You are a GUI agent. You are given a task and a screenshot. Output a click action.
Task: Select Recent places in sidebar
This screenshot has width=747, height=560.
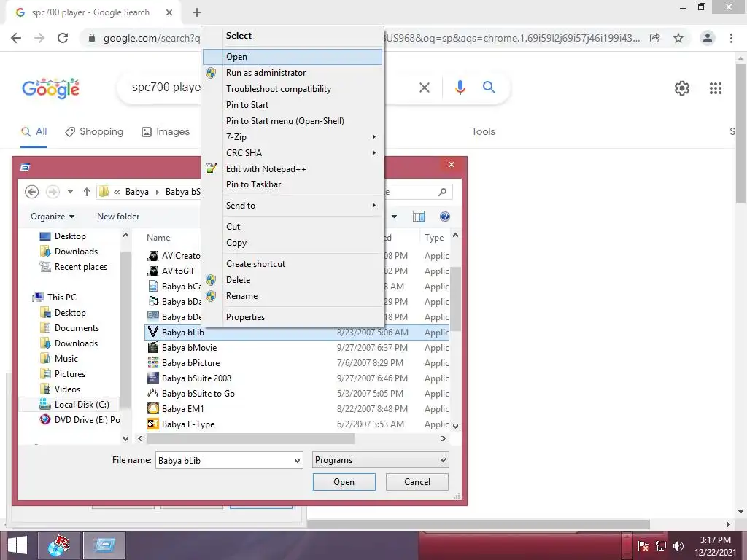pos(74,267)
